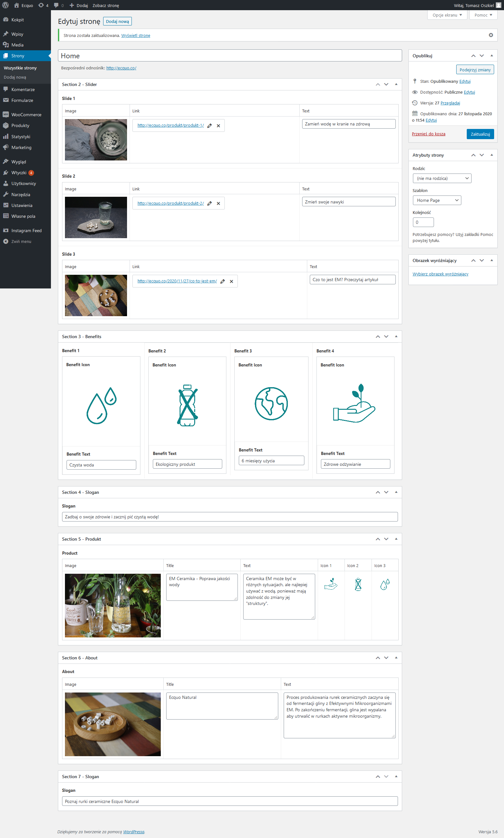504x838 pixels.
Task: Click the user avatar next to Tomasz Oszkiel
Action: [498, 5]
